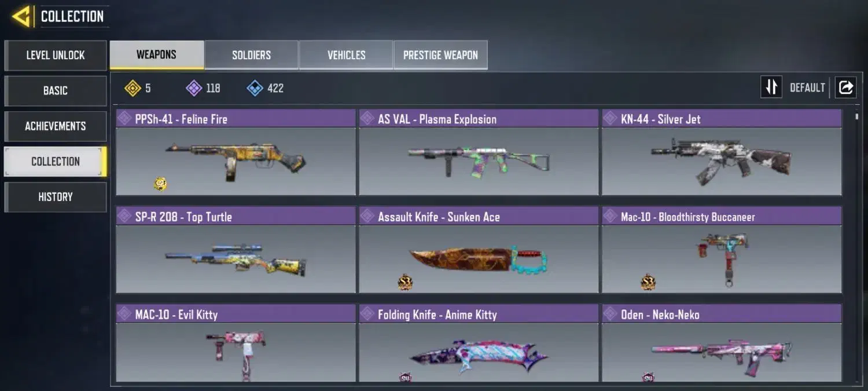This screenshot has height=391, width=868.
Task: Open the KN-44 Silver Jet weapon card
Action: [x=722, y=152]
